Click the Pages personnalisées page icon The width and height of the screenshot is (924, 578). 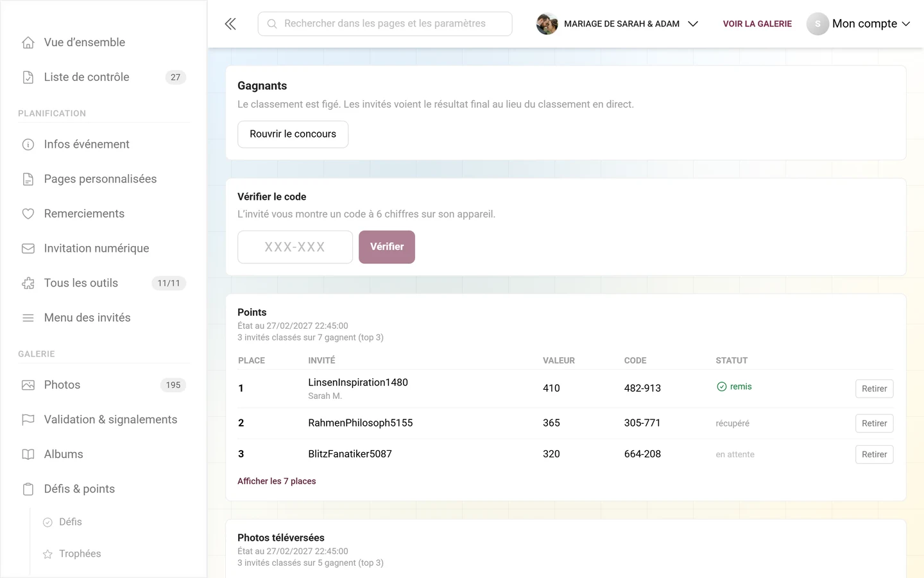point(28,179)
